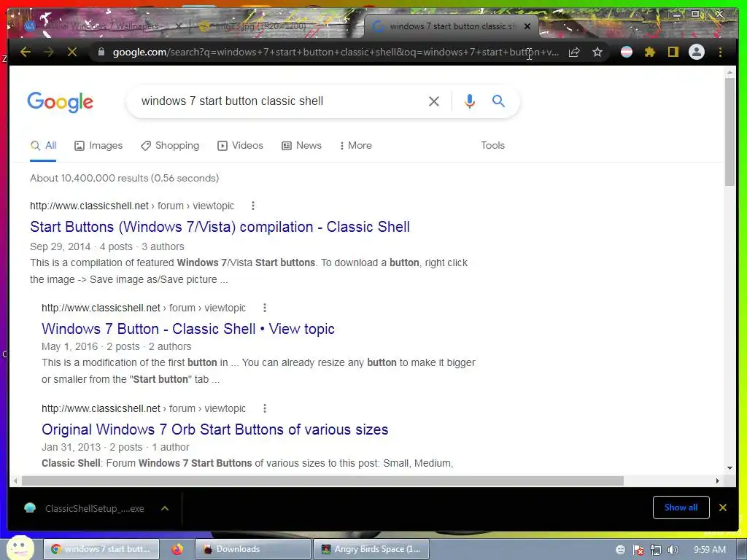
Task: Expand the ClassicShellSetup download options arrow
Action: point(165,508)
